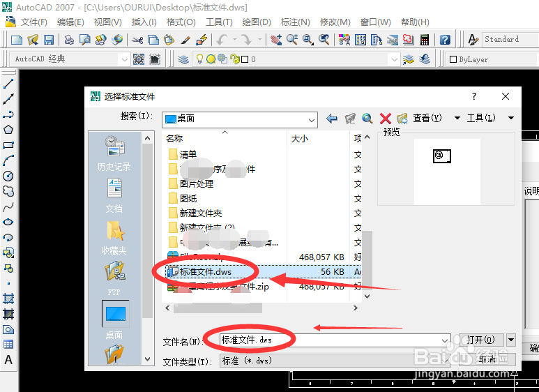Open the 视图(V) menu

[107, 22]
